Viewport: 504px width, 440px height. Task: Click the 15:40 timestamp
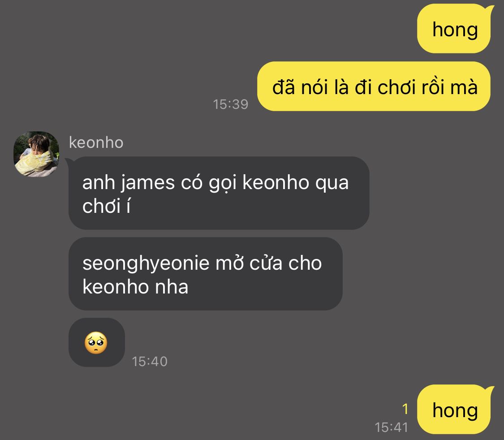(x=150, y=362)
